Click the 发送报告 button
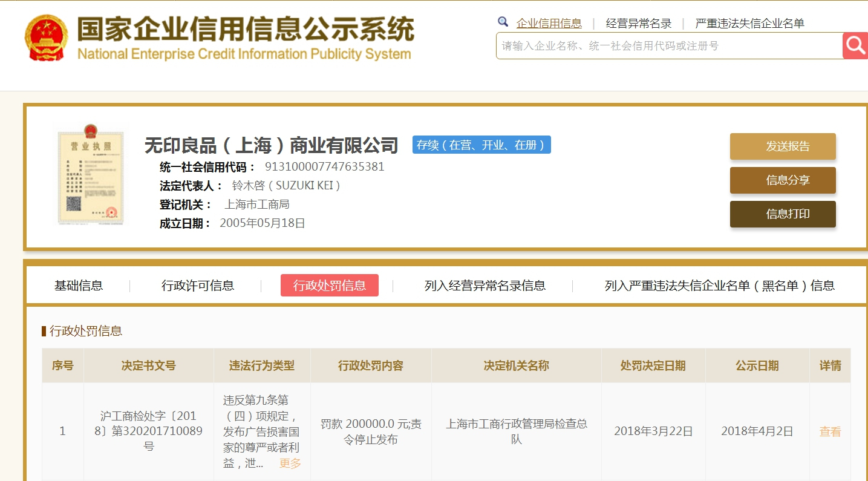 pos(783,146)
